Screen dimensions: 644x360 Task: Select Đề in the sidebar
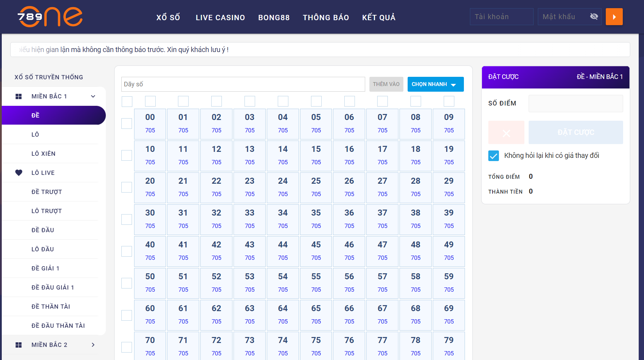click(54, 115)
